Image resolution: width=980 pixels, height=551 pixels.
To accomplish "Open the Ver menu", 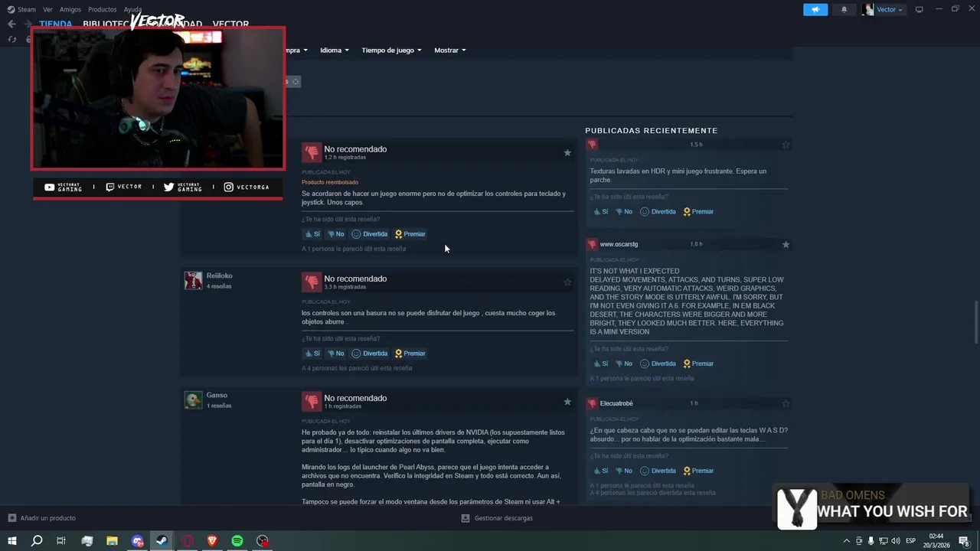I will click(47, 9).
